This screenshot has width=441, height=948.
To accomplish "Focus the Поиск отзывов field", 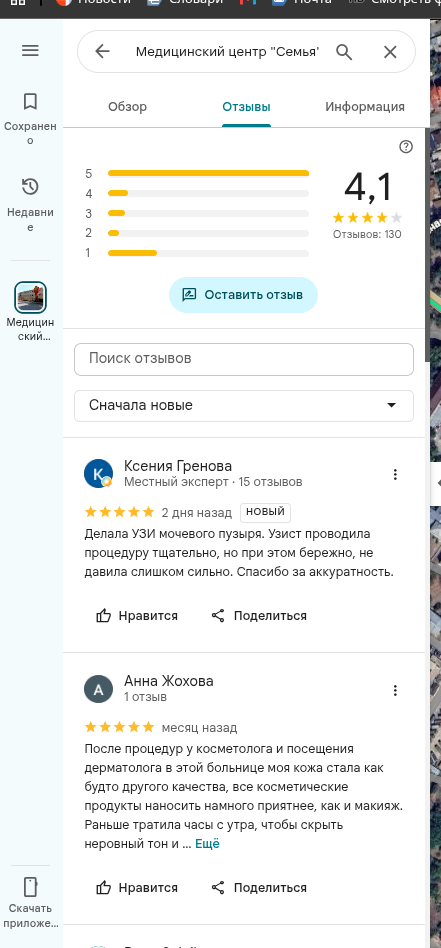I will (x=244, y=359).
